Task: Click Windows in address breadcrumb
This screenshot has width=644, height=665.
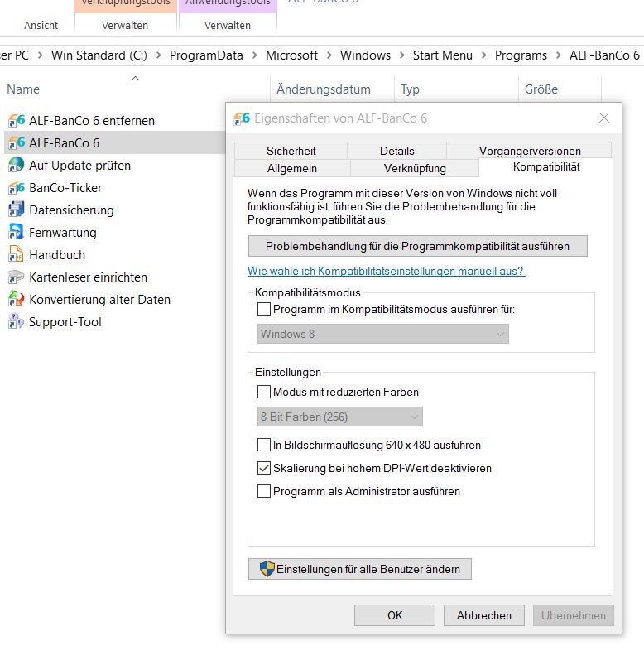Action: (365, 55)
